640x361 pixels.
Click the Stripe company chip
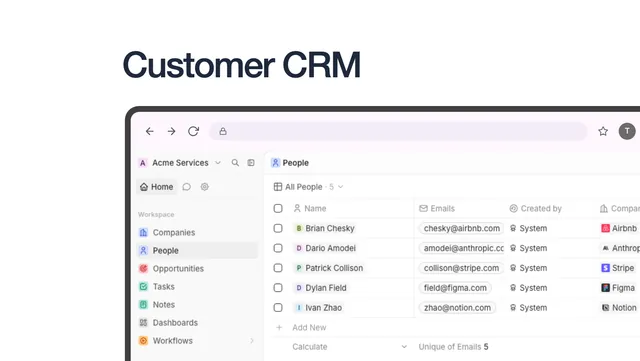tap(618, 268)
